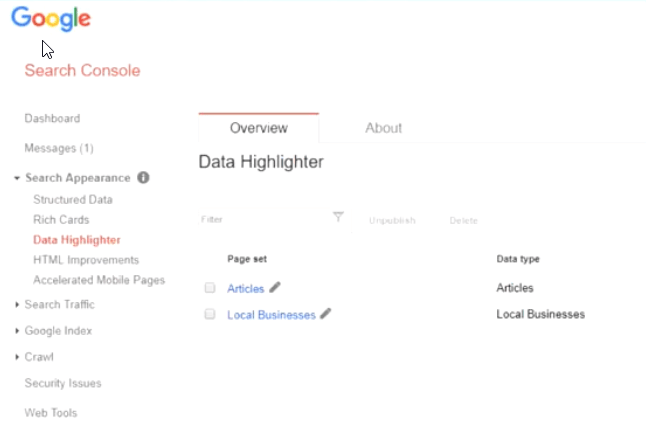Open HTML Improvements
The height and width of the screenshot is (438, 646).
pos(86,260)
